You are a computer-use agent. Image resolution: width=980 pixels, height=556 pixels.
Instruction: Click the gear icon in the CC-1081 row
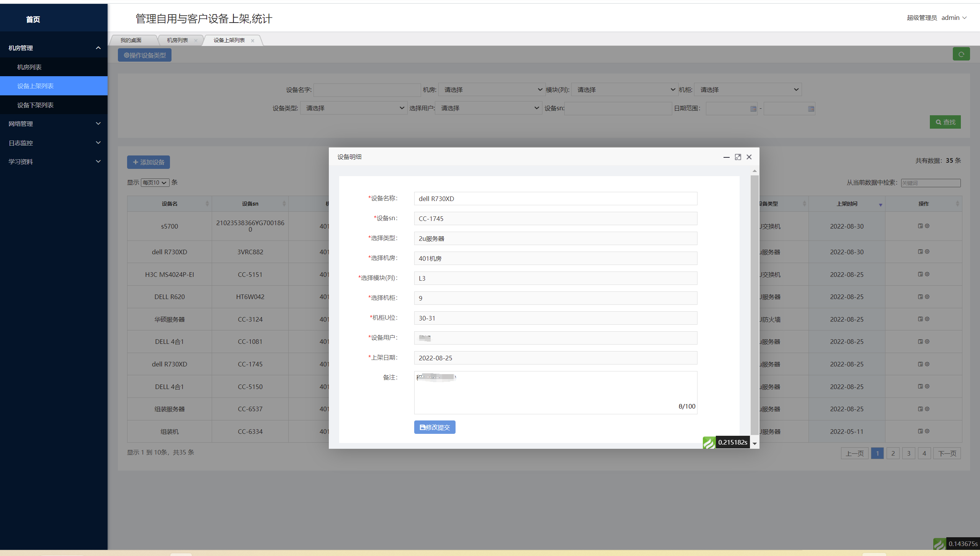[x=927, y=342]
